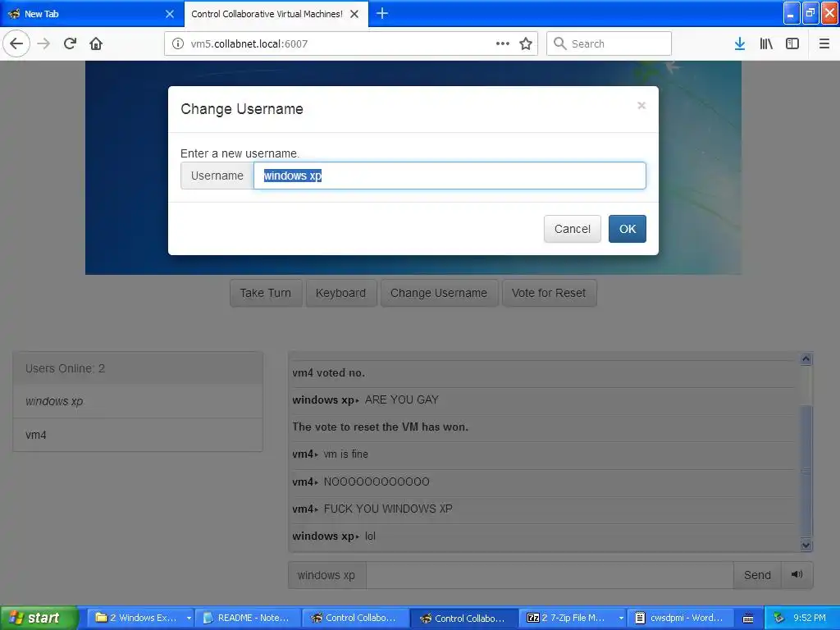Expand Windows Explorer group dropdown arrow

click(x=189, y=618)
